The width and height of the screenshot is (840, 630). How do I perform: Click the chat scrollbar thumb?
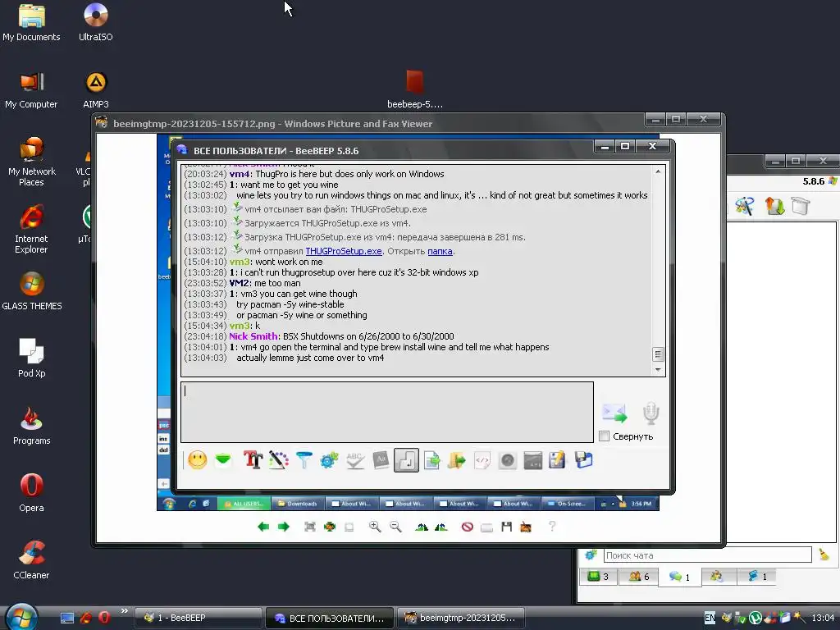pos(658,354)
